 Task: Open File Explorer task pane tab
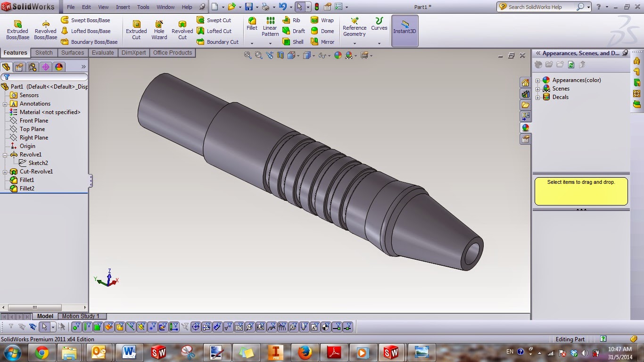(x=525, y=105)
